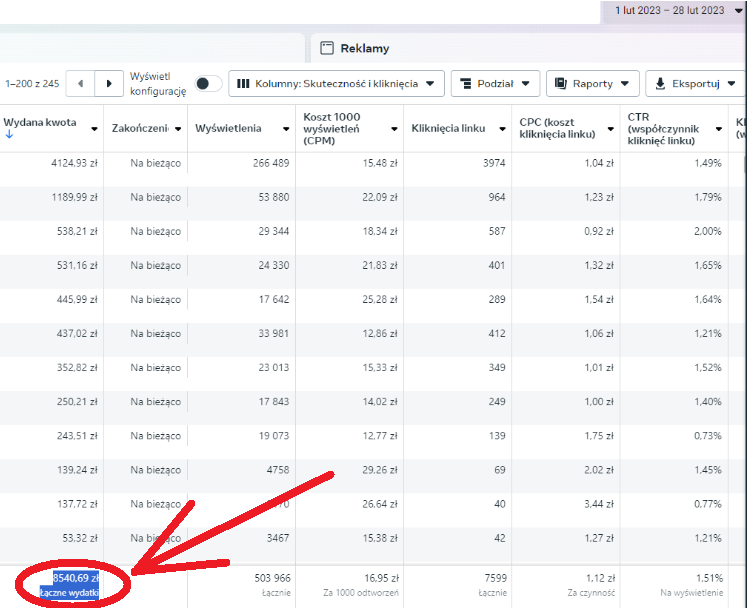Open Koszt 1000 wyświetleń column options arrow
This screenshot has height=608, width=748.
coord(395,129)
